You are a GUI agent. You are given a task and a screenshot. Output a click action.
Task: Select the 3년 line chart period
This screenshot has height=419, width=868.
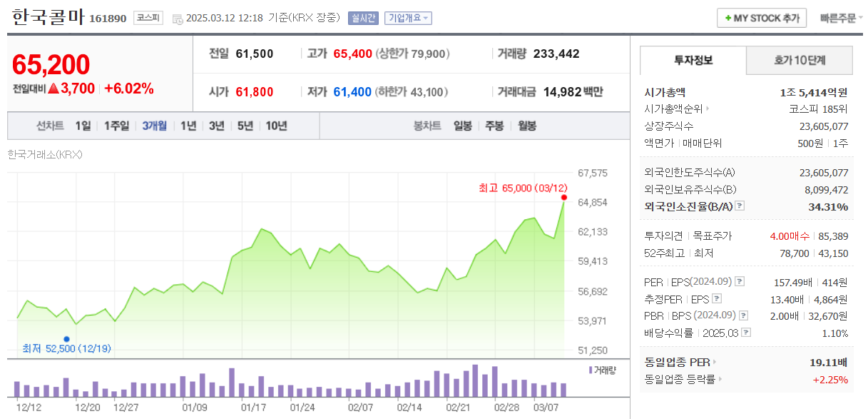click(x=217, y=126)
